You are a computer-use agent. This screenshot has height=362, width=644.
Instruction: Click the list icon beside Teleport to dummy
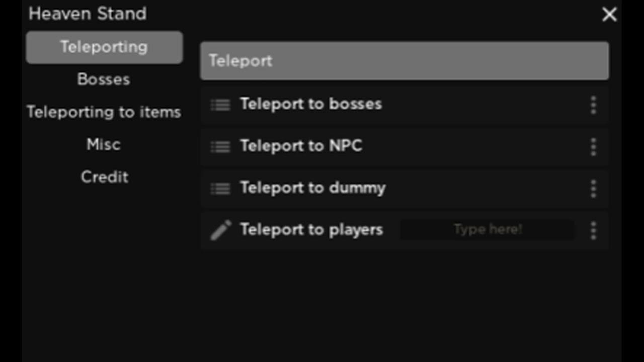pos(220,189)
